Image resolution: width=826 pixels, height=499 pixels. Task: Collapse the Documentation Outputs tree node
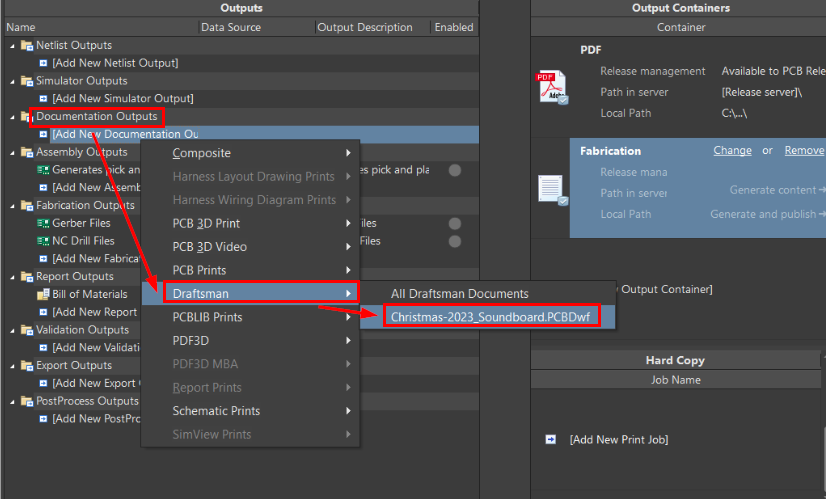click(x=13, y=117)
